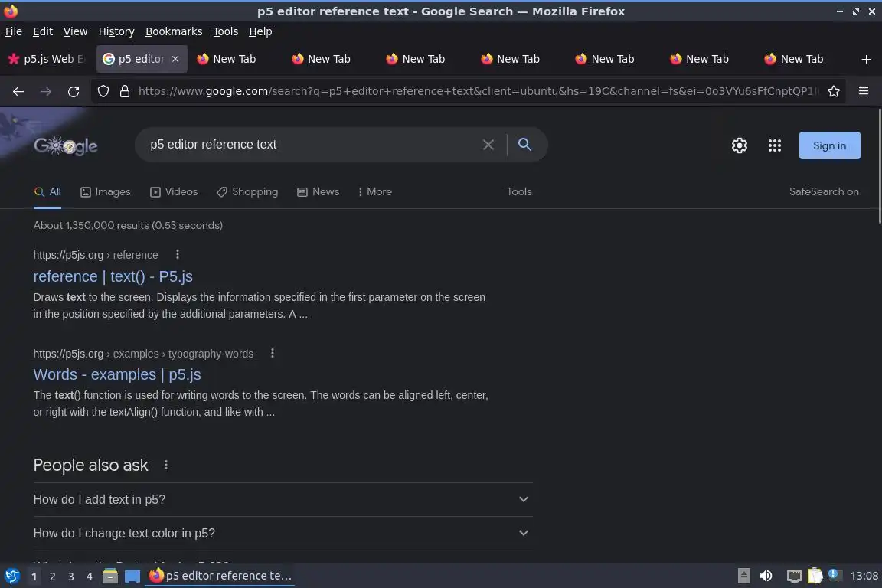Focus the URL address bar
Viewport: 882px width, 588px height.
click(x=478, y=91)
